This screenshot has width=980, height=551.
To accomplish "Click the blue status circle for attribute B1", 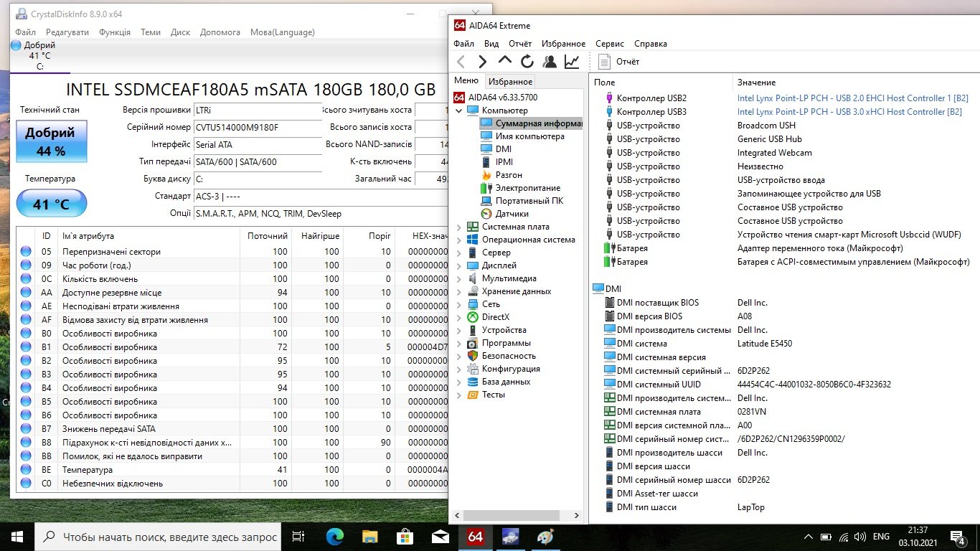I will (26, 347).
